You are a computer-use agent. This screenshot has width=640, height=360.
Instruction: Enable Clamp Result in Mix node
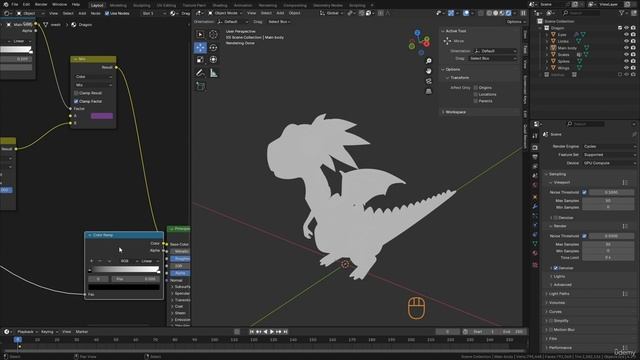coord(76,93)
